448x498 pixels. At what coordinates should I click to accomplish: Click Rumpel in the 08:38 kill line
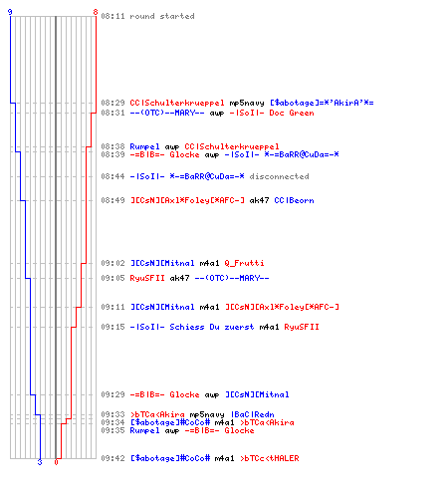(144, 146)
